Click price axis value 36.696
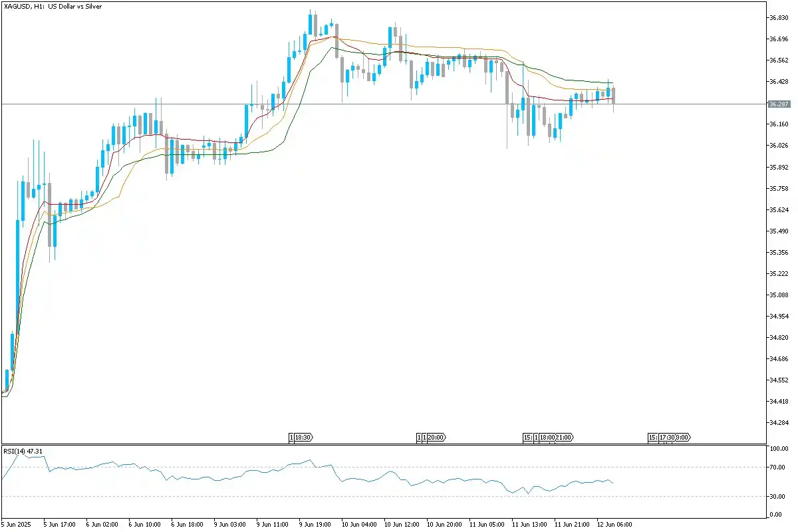This screenshot has width=798, height=532. click(x=779, y=39)
